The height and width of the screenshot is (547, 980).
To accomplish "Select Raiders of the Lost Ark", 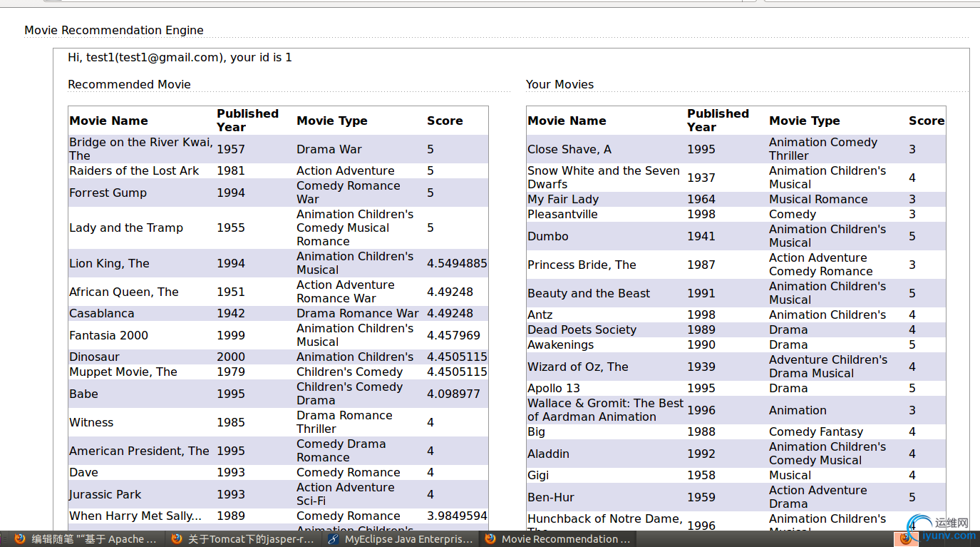I will click(134, 170).
